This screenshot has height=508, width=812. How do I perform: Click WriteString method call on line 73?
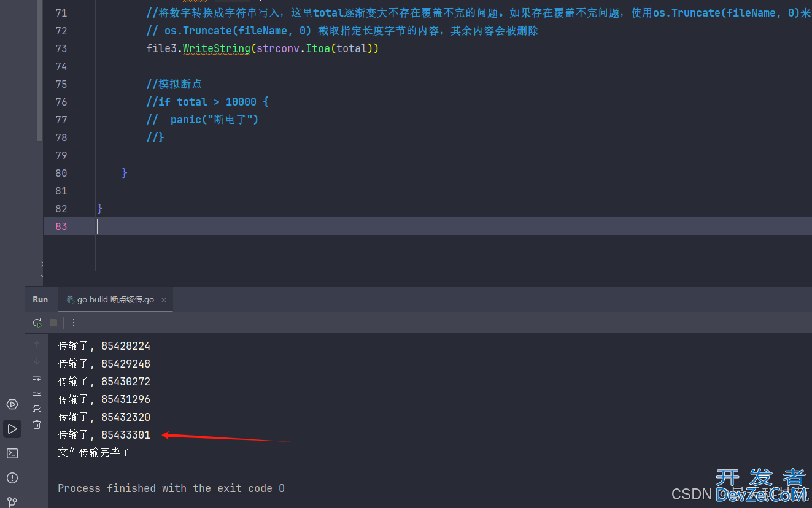(x=216, y=48)
